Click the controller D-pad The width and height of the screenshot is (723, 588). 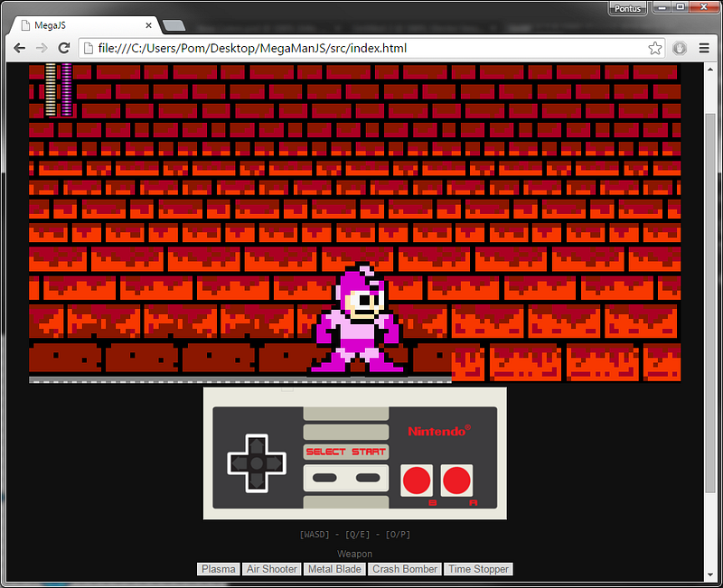[257, 463]
